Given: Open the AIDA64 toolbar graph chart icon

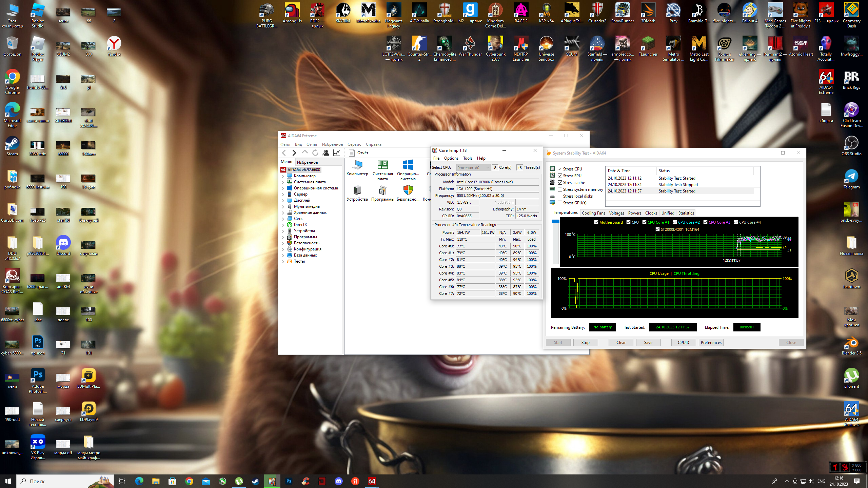Looking at the screenshot, I should pos(336,153).
